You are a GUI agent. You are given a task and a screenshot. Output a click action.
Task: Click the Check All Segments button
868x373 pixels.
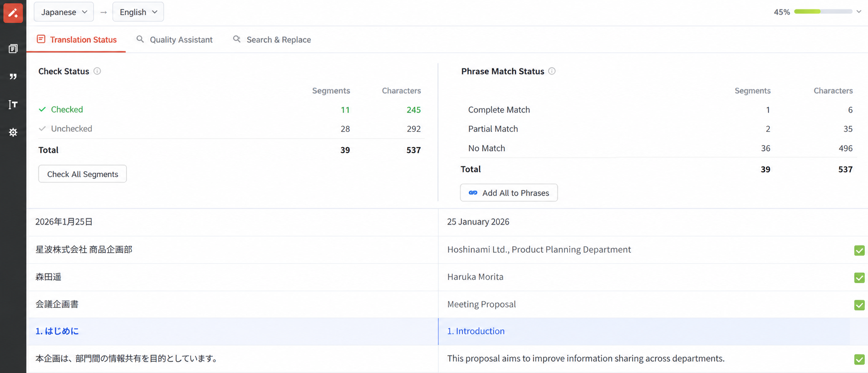(x=83, y=174)
